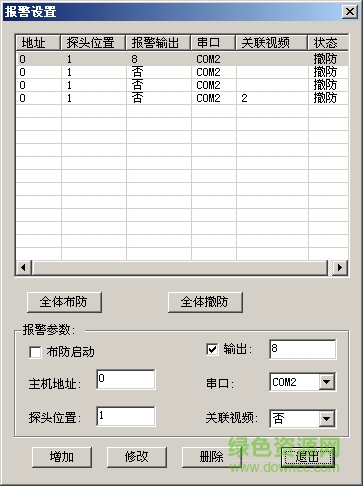Focus the 探头位置 input field
This screenshot has height=486, width=363.
point(126,416)
